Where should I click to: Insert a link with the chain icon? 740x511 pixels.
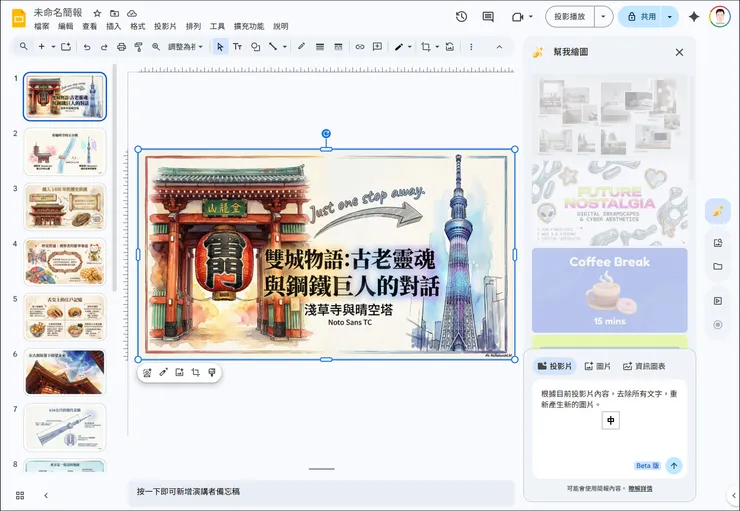click(x=360, y=47)
